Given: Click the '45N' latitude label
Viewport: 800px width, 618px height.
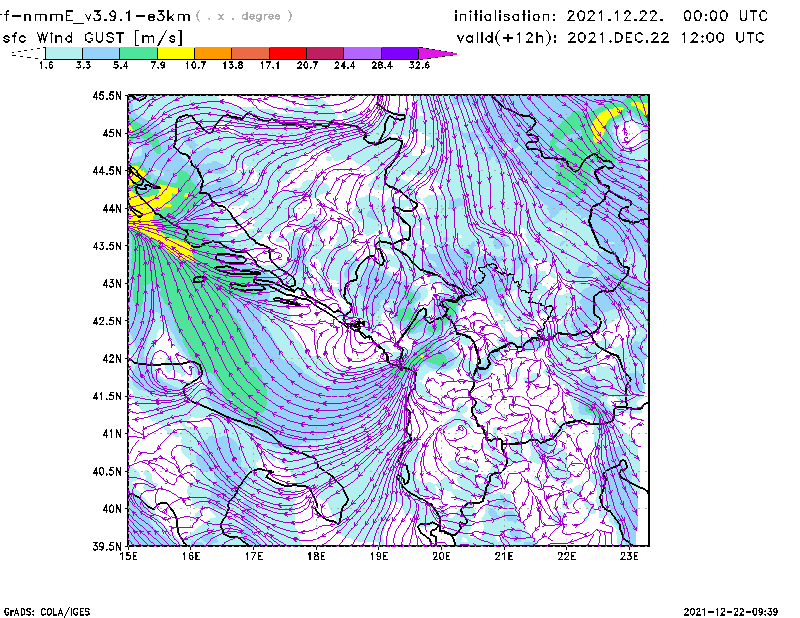Looking at the screenshot, I should coord(112,133).
